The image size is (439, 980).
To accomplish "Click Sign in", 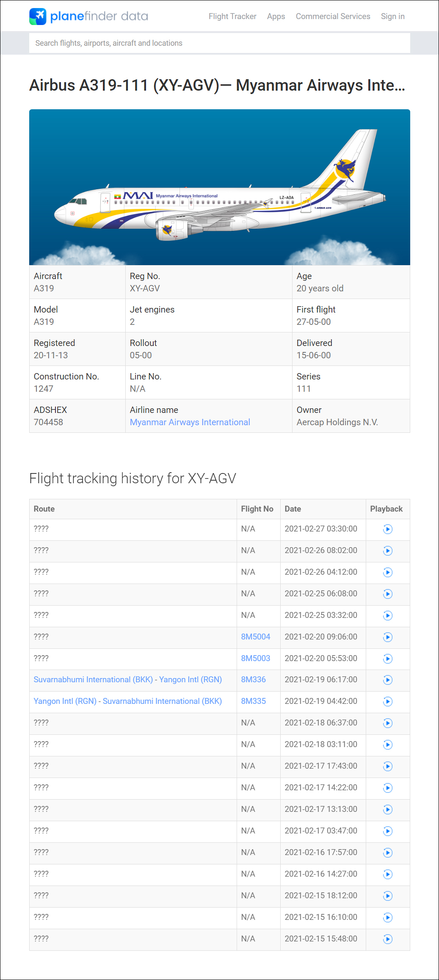I will [x=393, y=16].
